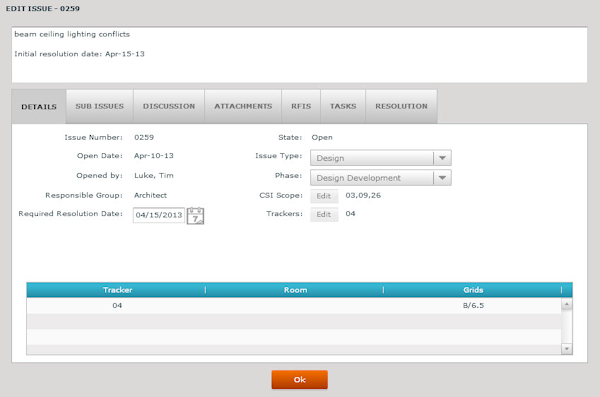Image resolution: width=600 pixels, height=397 pixels.
Task: Click the issue description text area
Action: point(299,55)
